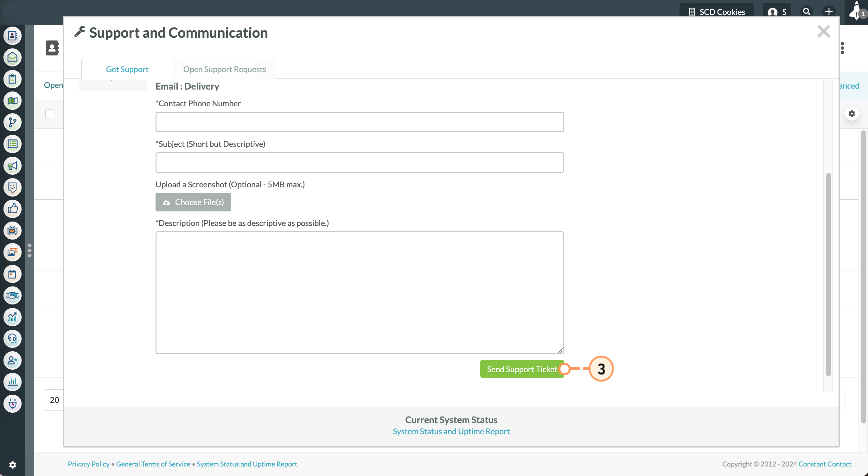Click the search magnifier in top bar
Screen dimensions: 868x476
point(806,12)
